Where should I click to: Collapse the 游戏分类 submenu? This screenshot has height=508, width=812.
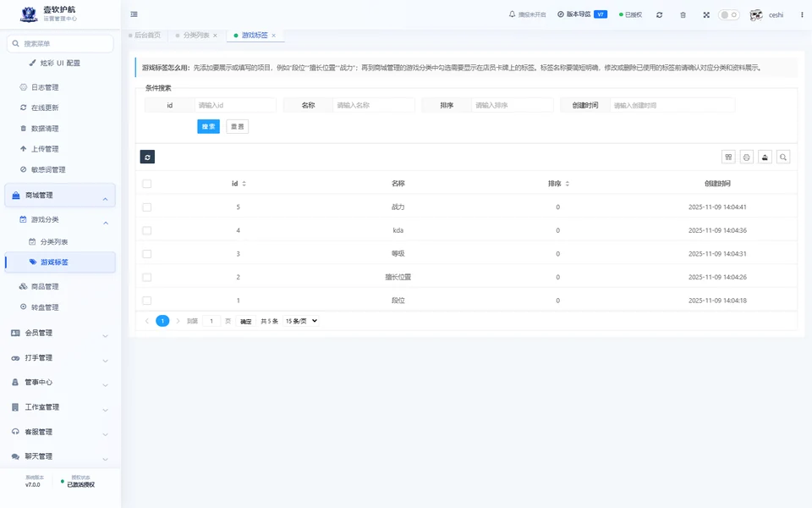62,220
